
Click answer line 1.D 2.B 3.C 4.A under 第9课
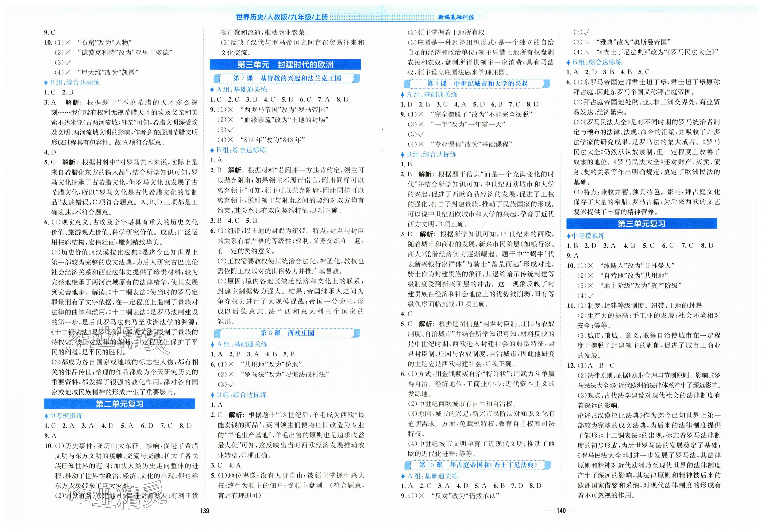coord(470,104)
